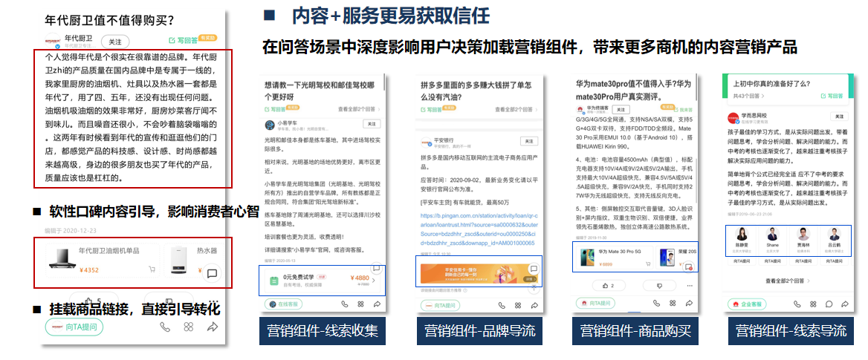Click 关注 button next to 华为终端客

click(621, 110)
